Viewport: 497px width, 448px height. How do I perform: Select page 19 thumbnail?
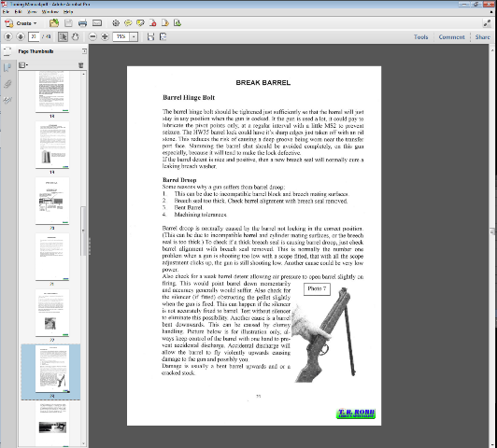pyautogui.click(x=52, y=145)
